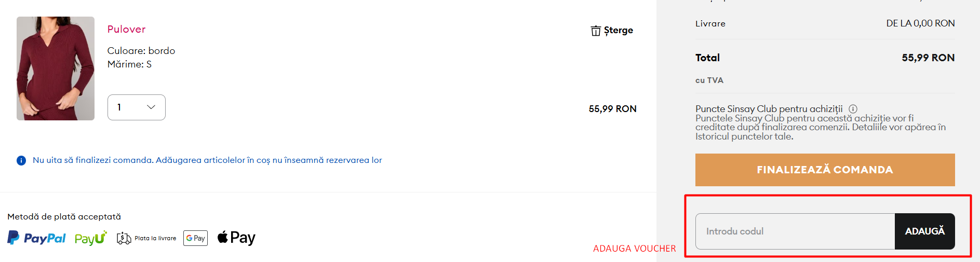This screenshot has width=980, height=262.
Task: Click the Plata la livrare label
Action: click(x=155, y=238)
